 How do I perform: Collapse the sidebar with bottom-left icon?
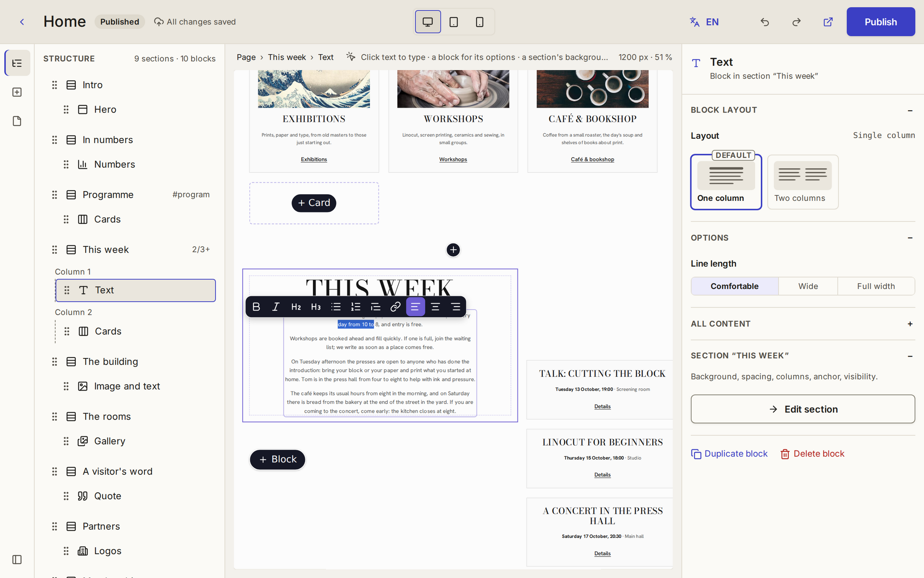[x=17, y=560]
